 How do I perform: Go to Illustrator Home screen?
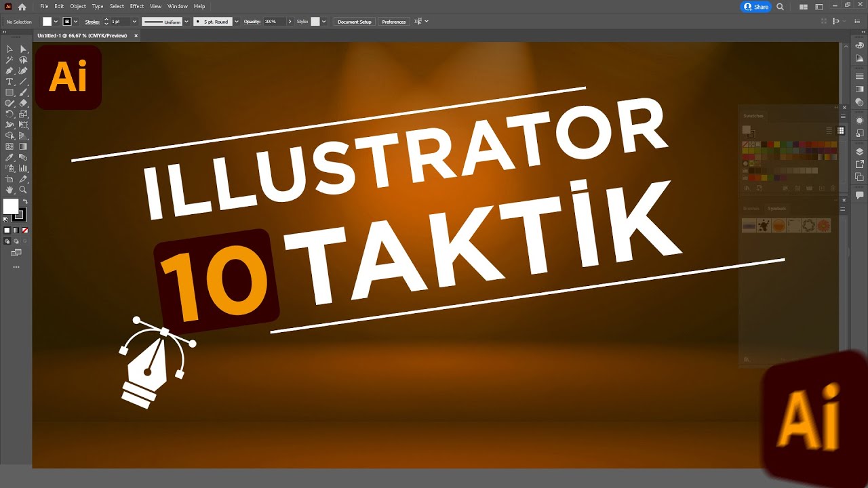click(x=22, y=7)
